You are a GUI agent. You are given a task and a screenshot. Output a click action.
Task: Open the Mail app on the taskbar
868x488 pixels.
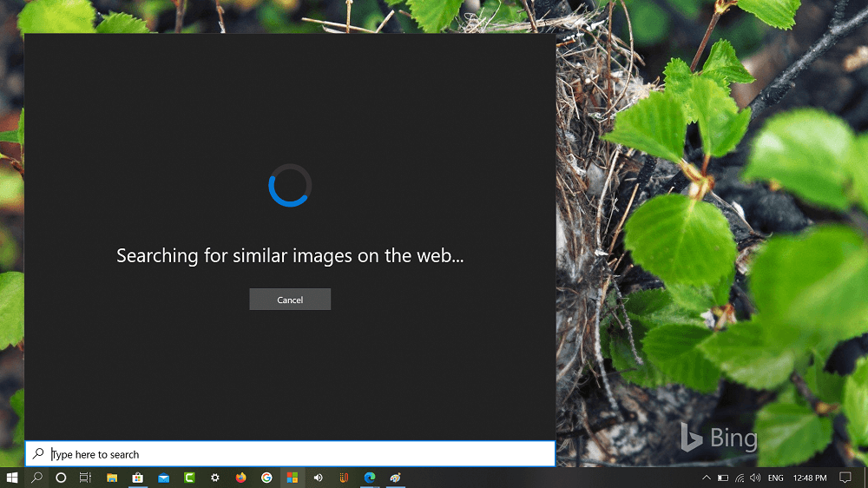(163, 478)
